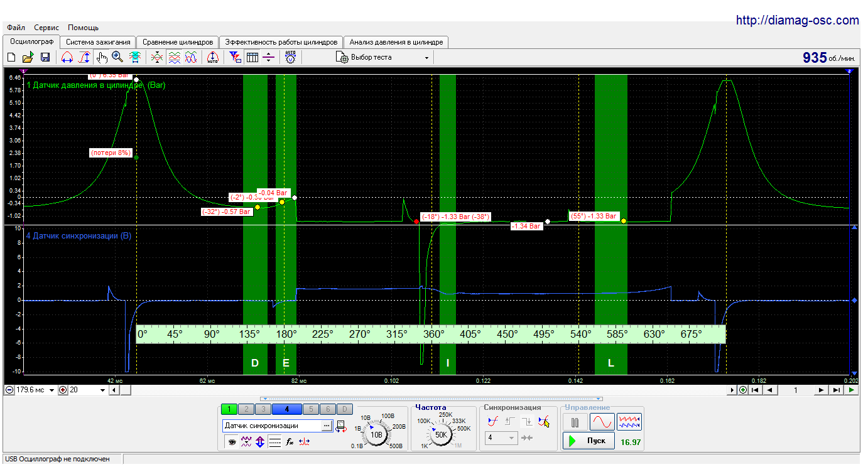Switch to the Система зажигания tab
The image size is (868, 467).
click(x=98, y=42)
